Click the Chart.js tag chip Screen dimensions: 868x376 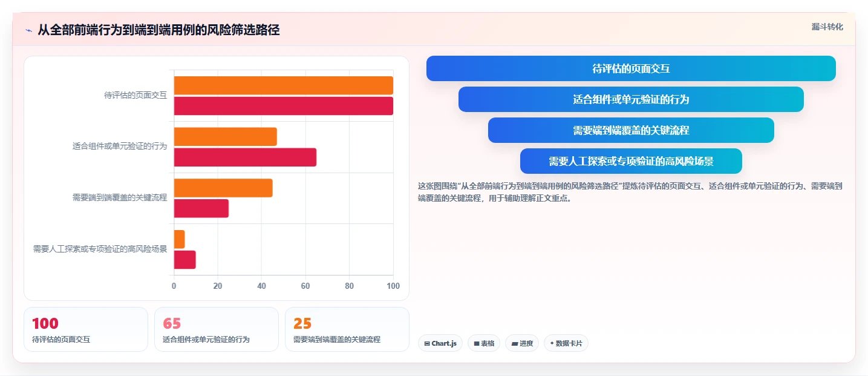click(440, 343)
